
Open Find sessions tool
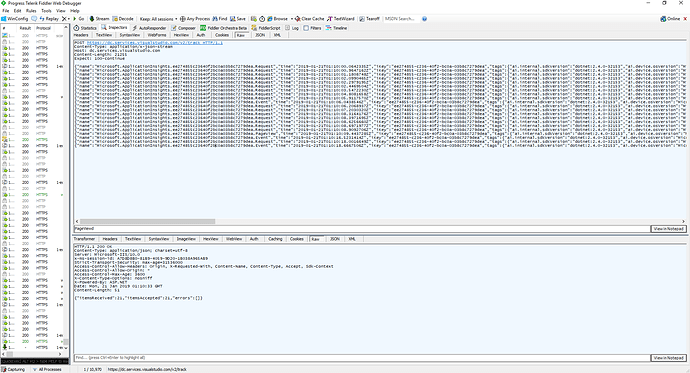220,19
